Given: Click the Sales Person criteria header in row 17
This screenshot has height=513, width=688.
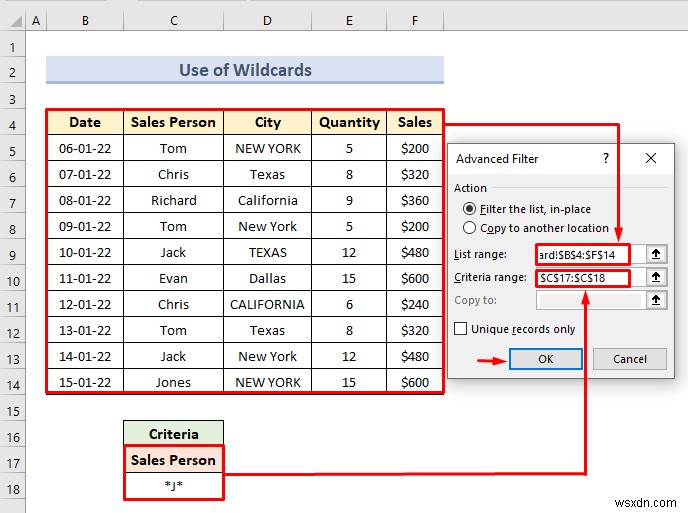Looking at the screenshot, I should pos(173,460).
